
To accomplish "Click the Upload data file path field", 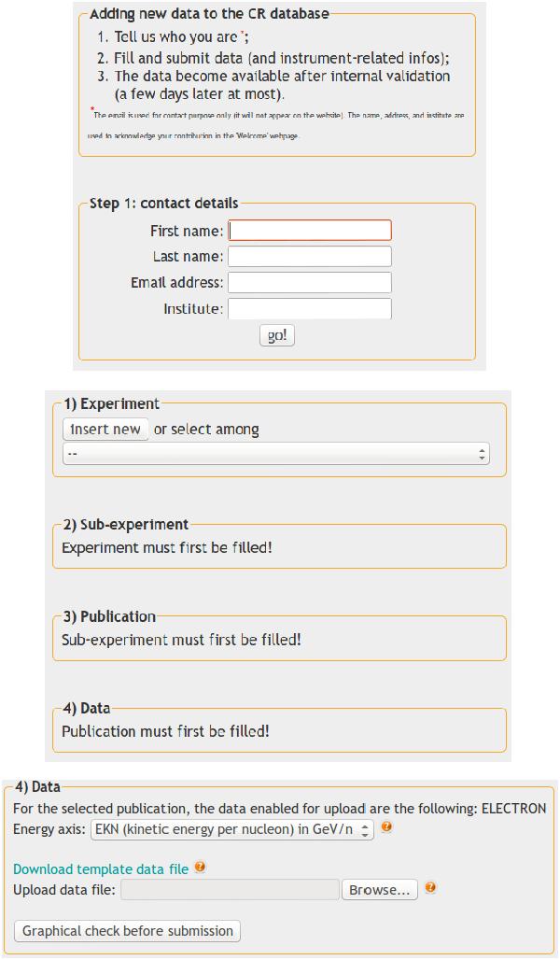I will pos(230,890).
